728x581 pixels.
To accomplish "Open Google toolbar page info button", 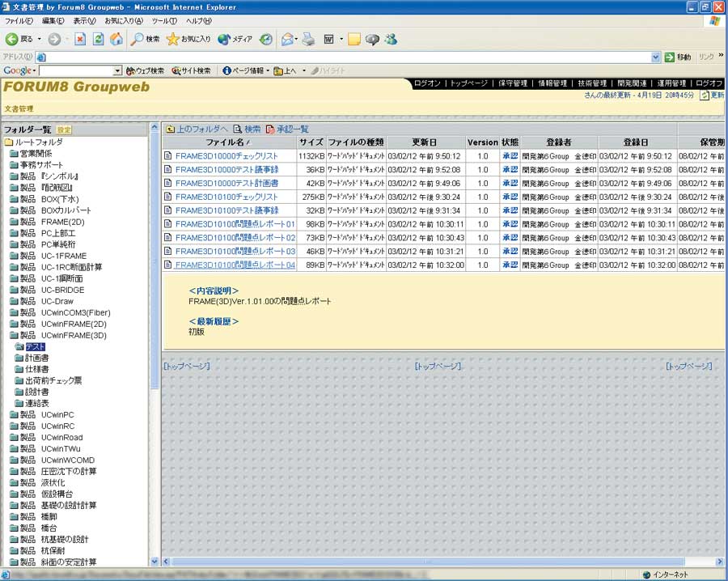I will [x=243, y=70].
